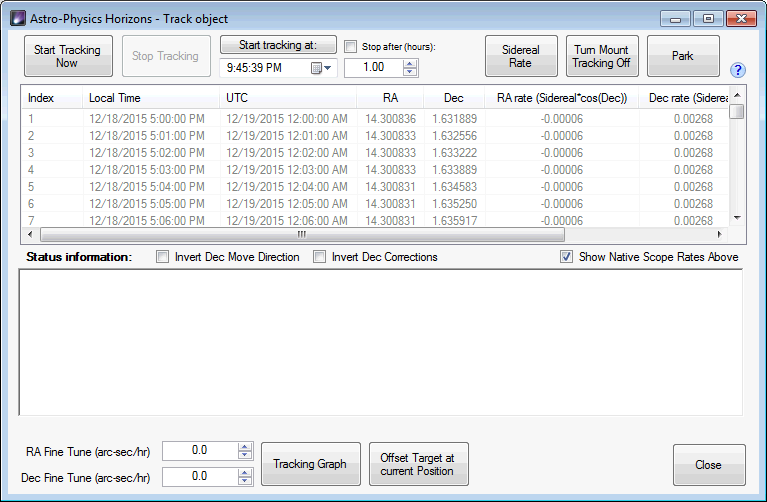
Task: Click the table scroll right arrow
Action: pos(720,234)
